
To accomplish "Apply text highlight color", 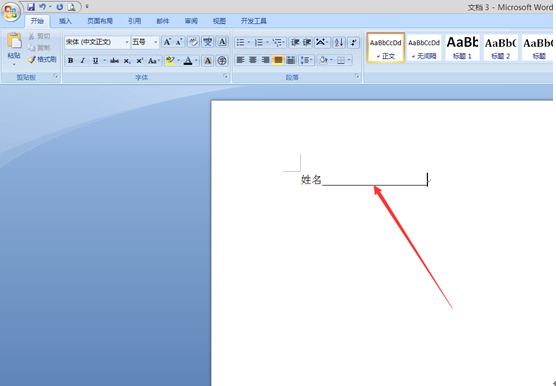I will 170,61.
